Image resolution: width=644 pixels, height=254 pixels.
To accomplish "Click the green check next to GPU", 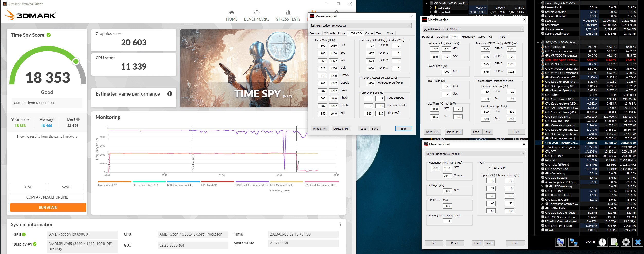I will (24, 234).
